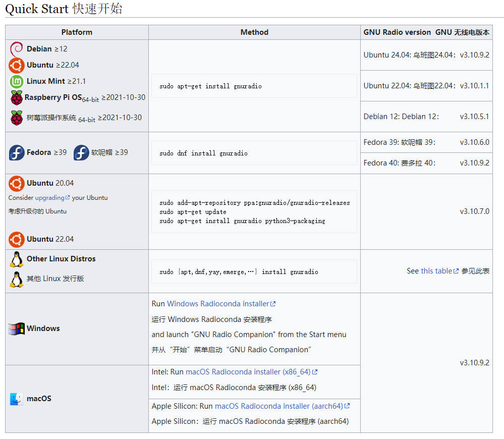Click the "sudo apt-get install gnuradio" code block
Screen dimensions: 504x439
pyautogui.click(x=254, y=86)
